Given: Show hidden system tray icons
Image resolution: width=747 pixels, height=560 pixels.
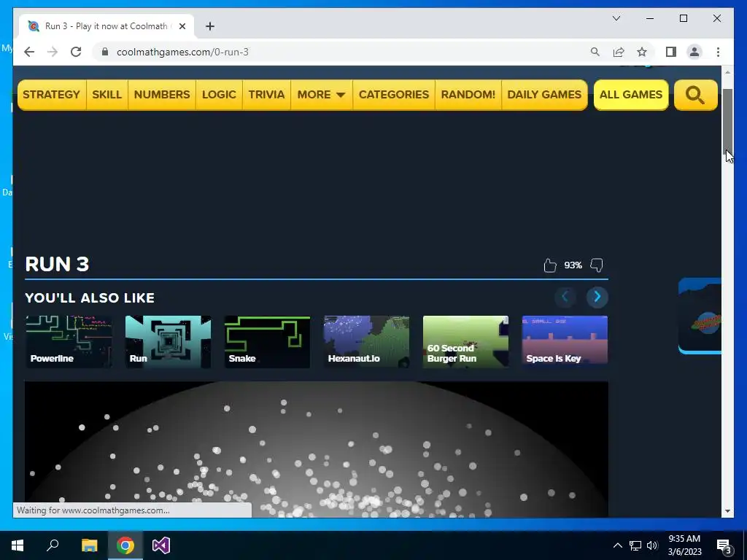Looking at the screenshot, I should (617, 545).
